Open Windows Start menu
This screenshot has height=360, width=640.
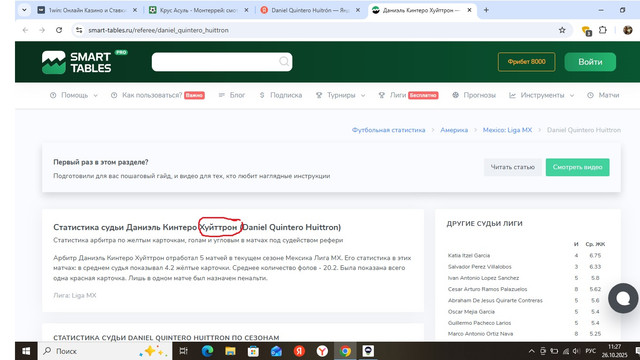click(x=26, y=351)
